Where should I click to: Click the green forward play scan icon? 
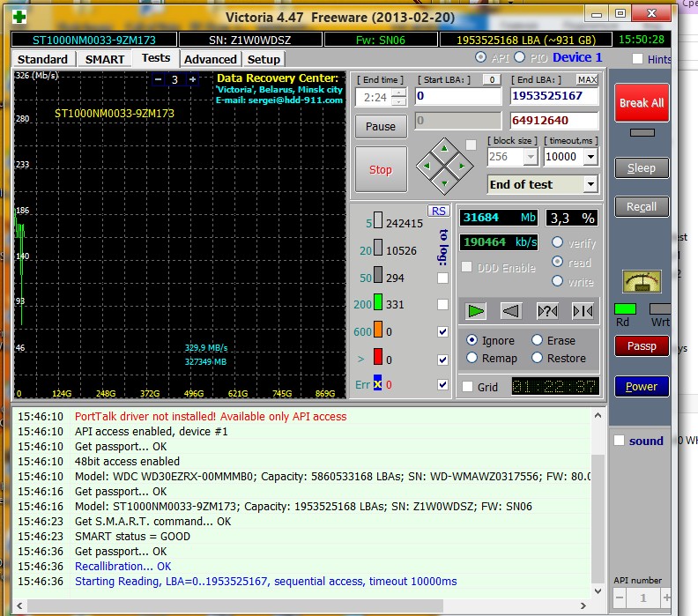(476, 310)
